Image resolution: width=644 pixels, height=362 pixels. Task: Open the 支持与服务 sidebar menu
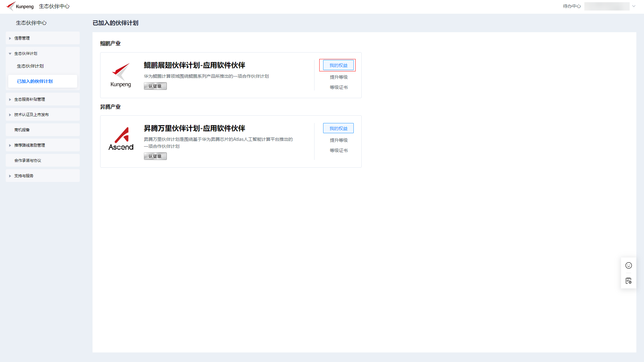[x=43, y=176]
